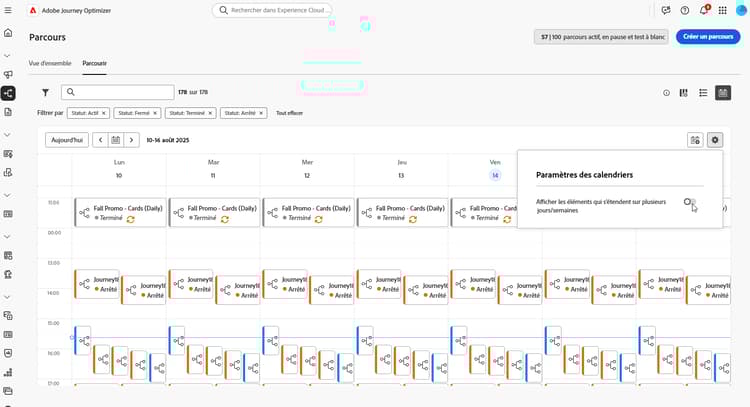
Task: Open Fall Promo - Cards (Daily) on Mar 11
Action: [215, 213]
